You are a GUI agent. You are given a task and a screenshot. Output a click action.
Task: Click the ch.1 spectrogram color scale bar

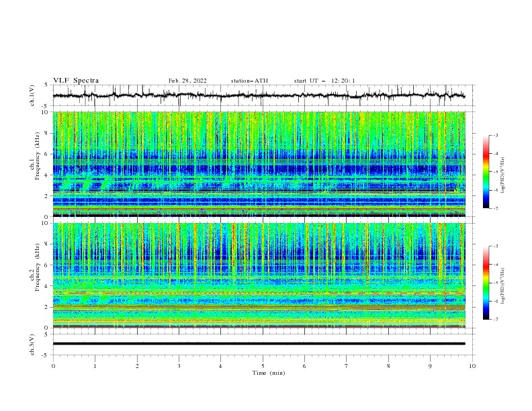(486, 172)
